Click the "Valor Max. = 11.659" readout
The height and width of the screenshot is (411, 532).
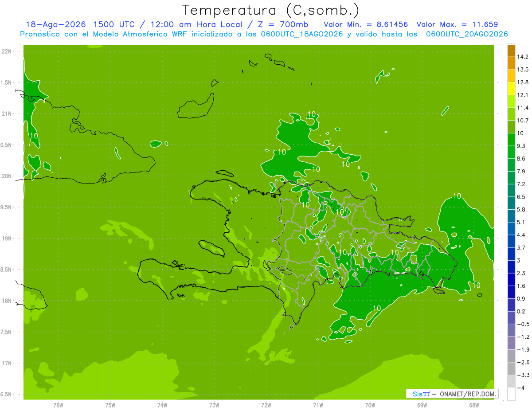coord(458,24)
